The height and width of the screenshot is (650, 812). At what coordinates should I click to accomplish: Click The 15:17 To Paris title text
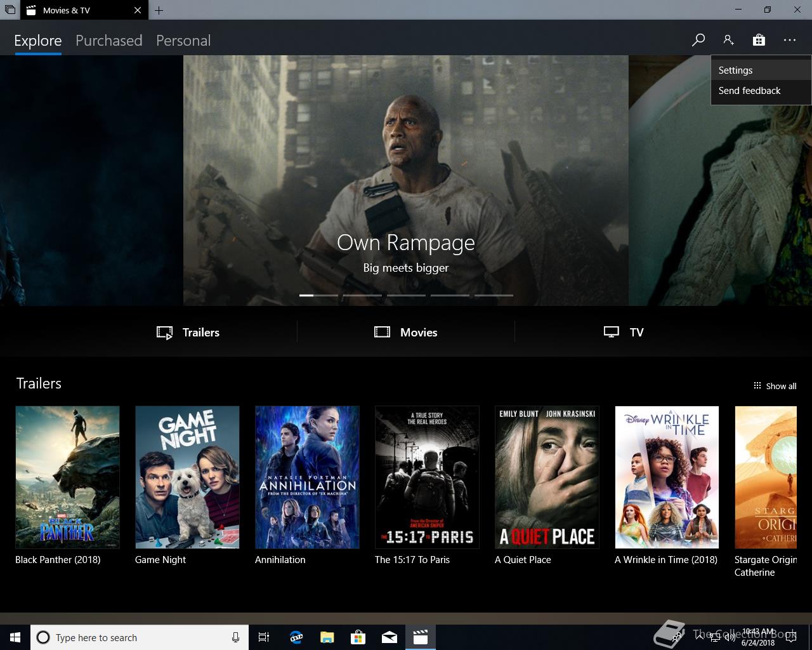412,560
